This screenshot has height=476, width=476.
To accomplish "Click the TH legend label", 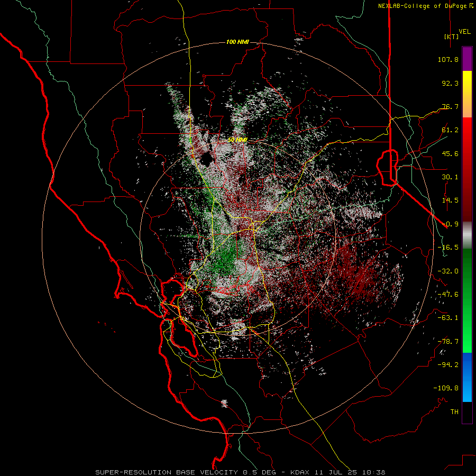I will pos(454,412).
